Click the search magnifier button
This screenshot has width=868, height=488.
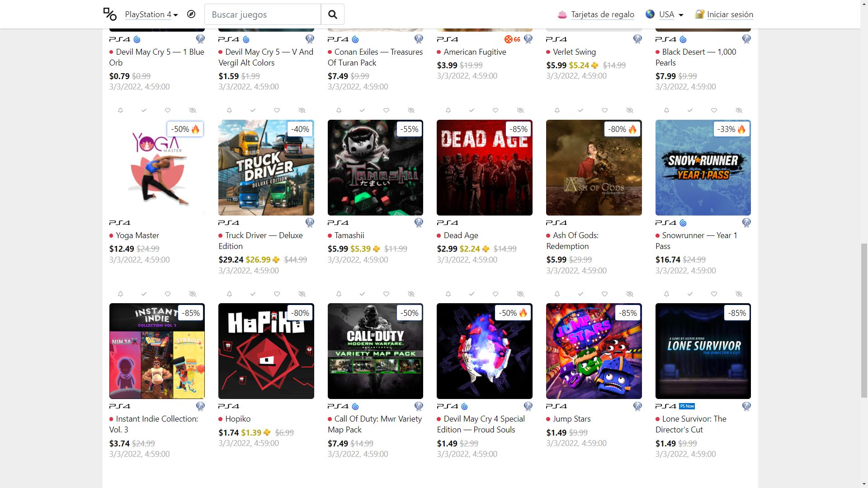[333, 14]
